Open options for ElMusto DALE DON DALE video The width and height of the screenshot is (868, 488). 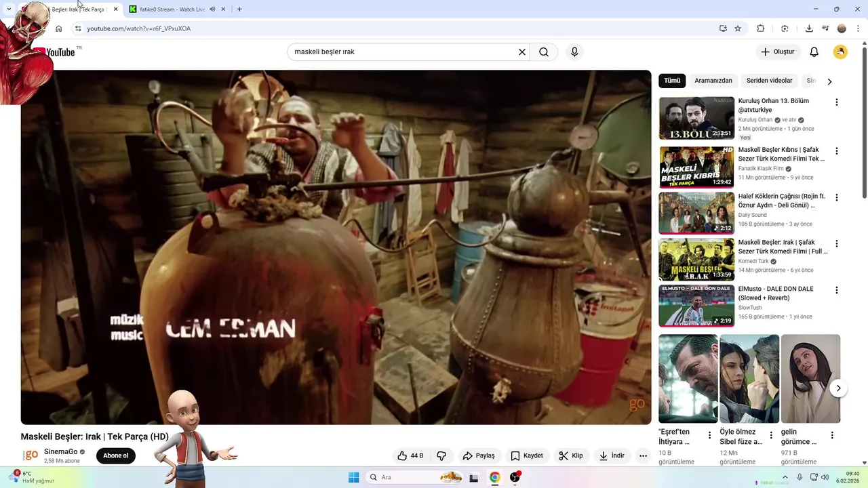[x=836, y=291]
